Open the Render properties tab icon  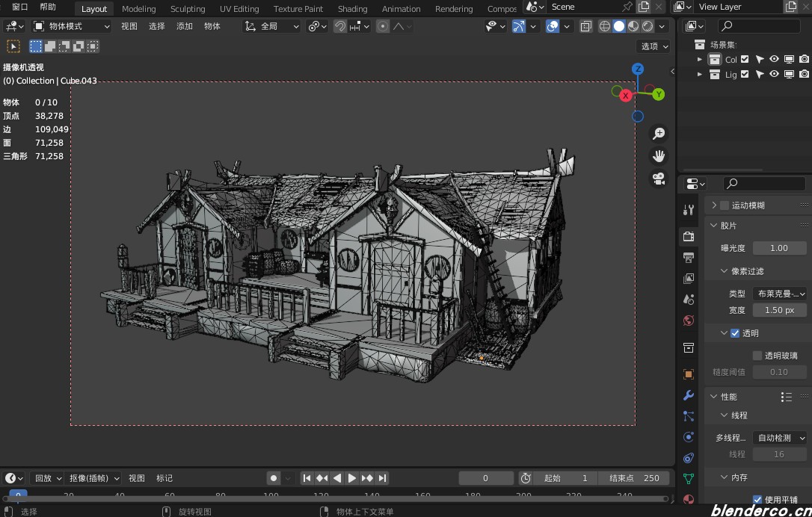(688, 237)
